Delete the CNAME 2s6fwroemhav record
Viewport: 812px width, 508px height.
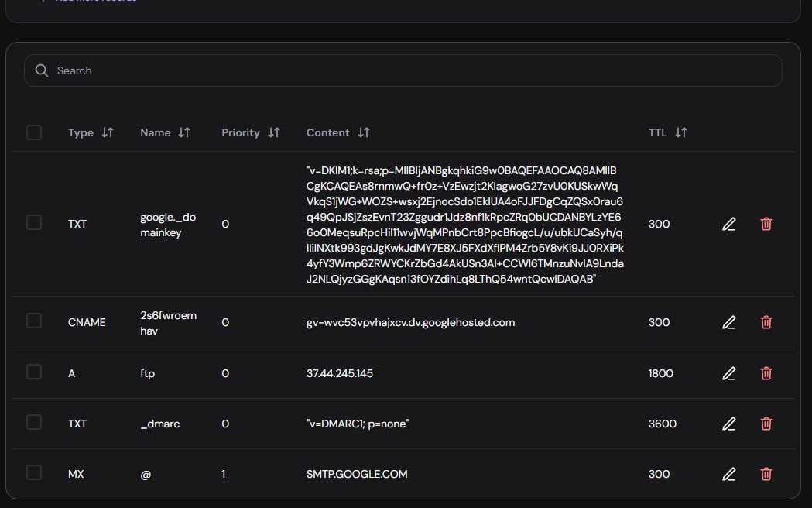[x=766, y=323]
